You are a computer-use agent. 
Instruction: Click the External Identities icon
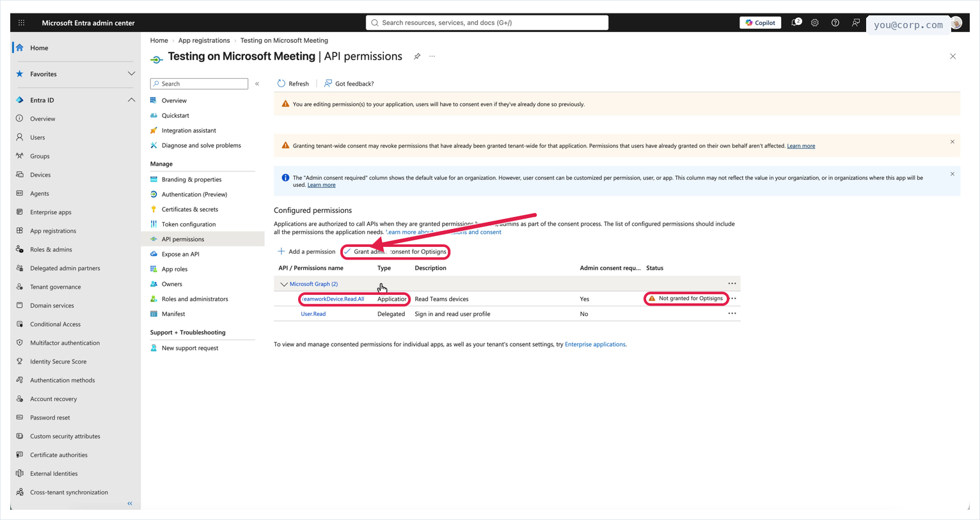click(20, 473)
